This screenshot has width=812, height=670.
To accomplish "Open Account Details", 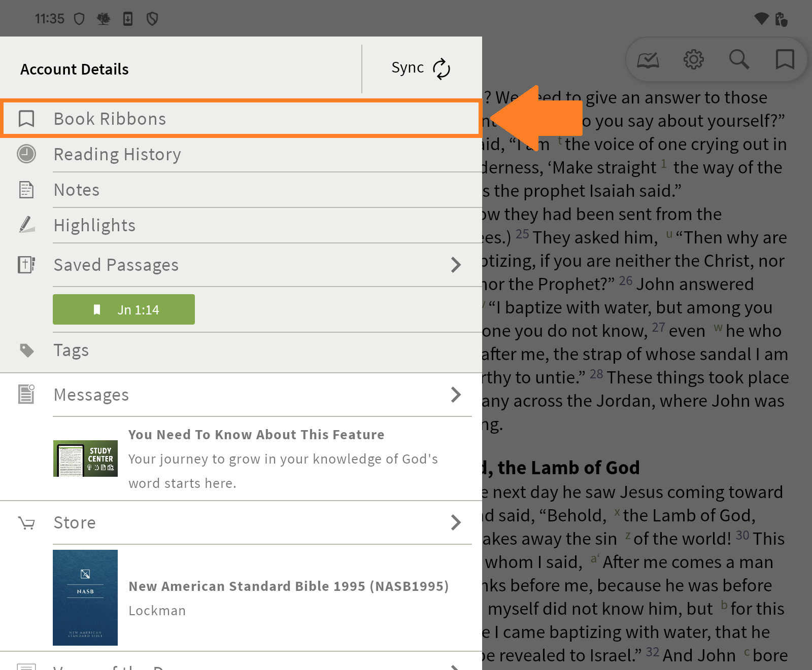I will 75,69.
